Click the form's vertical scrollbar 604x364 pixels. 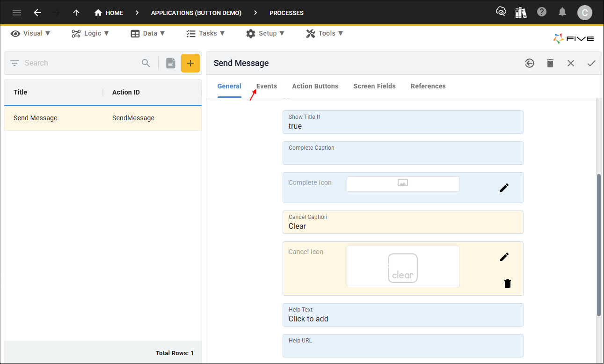point(599,246)
